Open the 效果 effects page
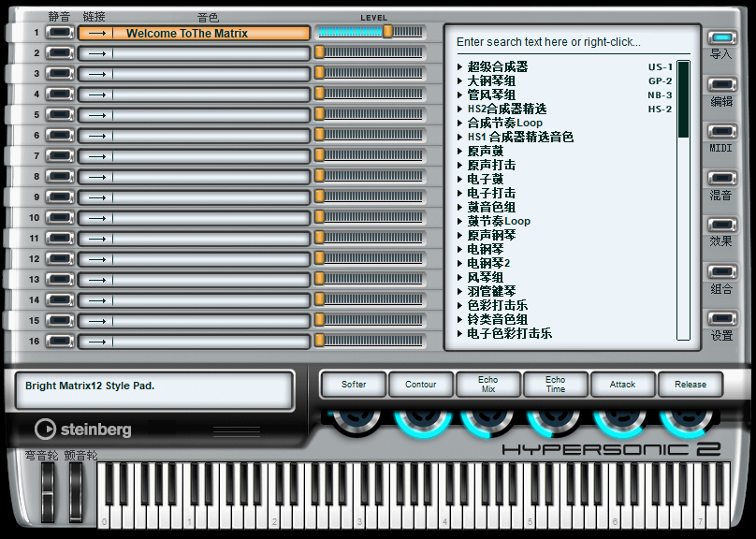The height and width of the screenshot is (539, 756). tap(721, 225)
